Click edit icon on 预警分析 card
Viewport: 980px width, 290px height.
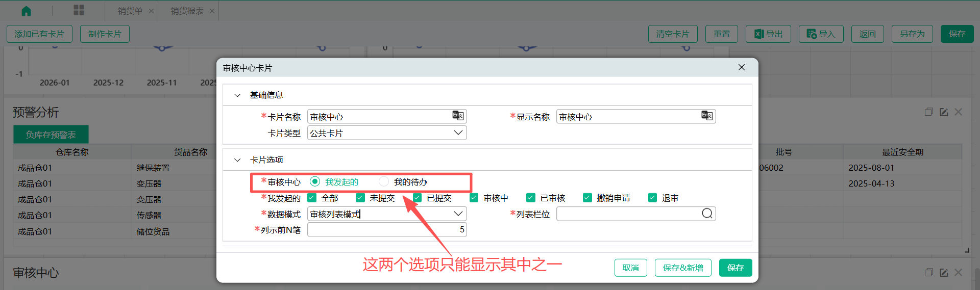tap(944, 112)
